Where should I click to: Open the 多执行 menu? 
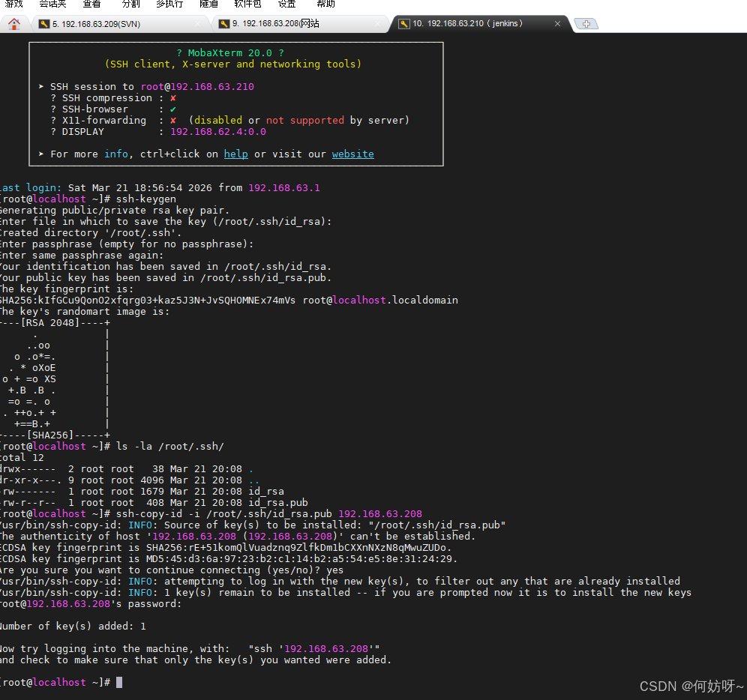click(x=169, y=4)
